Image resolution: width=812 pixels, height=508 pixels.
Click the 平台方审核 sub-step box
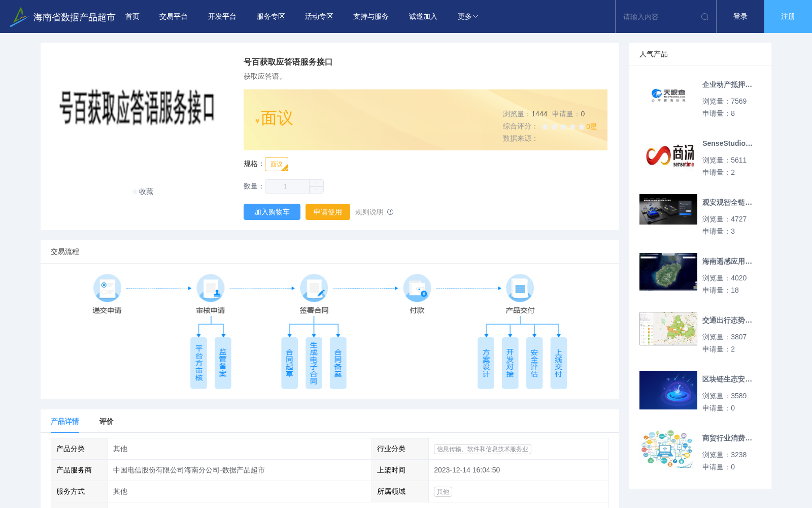point(199,363)
